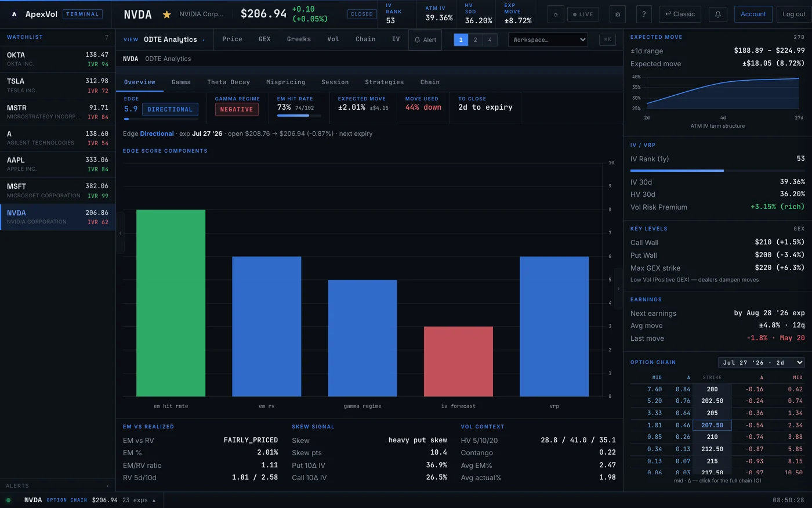Click the 212.50 strike cell
This screenshot has width=812, height=508.
click(712, 449)
